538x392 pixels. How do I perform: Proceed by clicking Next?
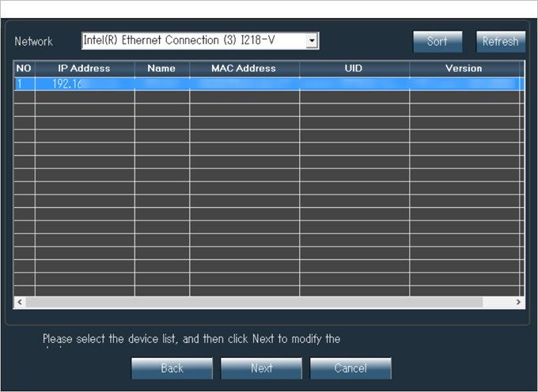tap(261, 368)
